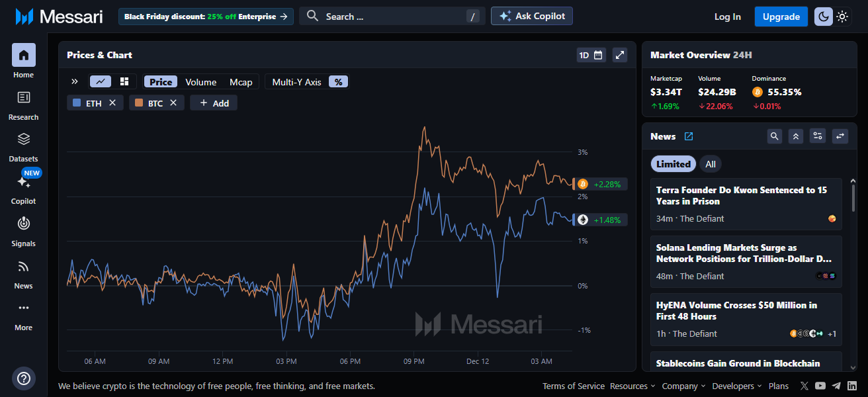Click the Upgrade button
The image size is (868, 397).
coord(781,17)
